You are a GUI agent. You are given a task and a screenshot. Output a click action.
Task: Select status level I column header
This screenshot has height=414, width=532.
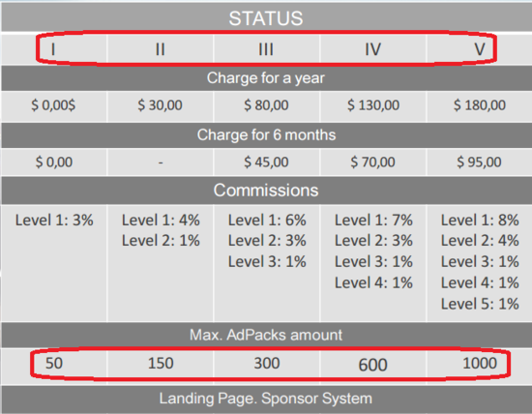coord(53,49)
